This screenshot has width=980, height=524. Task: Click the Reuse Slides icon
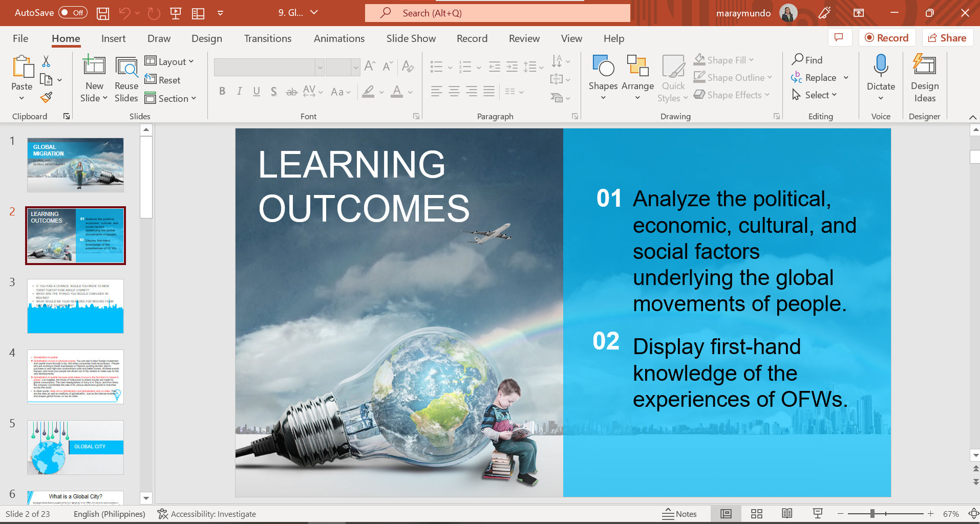126,78
